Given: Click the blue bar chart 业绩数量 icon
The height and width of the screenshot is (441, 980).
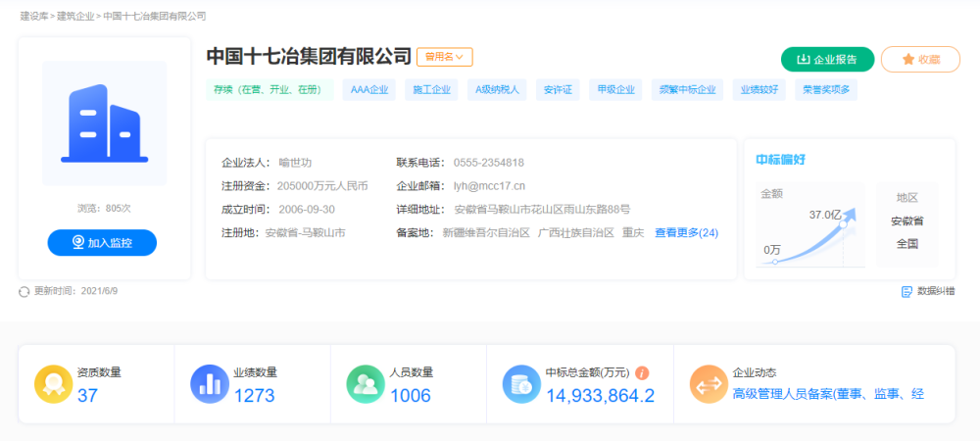Looking at the screenshot, I should [210, 383].
